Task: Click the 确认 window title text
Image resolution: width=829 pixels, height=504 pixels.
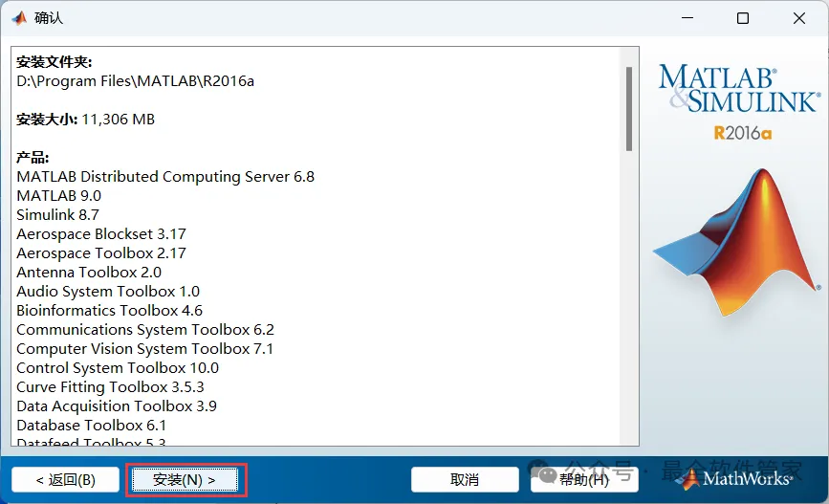Action: point(49,18)
